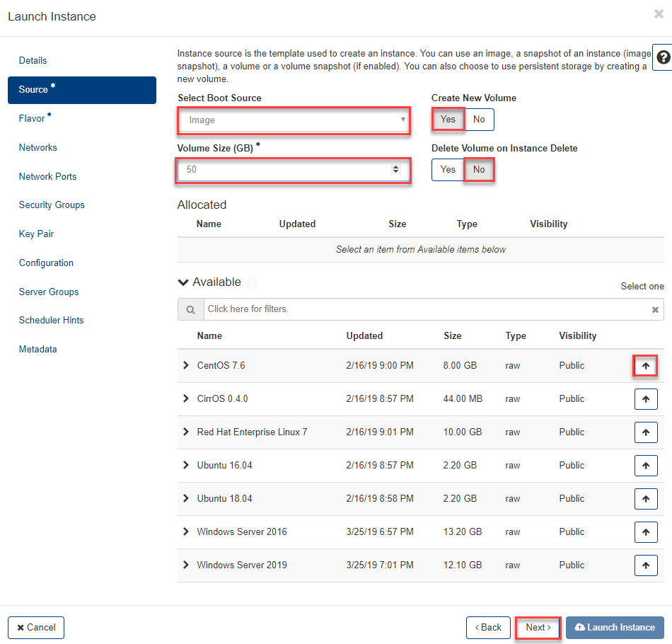Choose No for Delete Volume on Instance Delete
Viewport: 672px width, 644px height.
[x=479, y=170]
